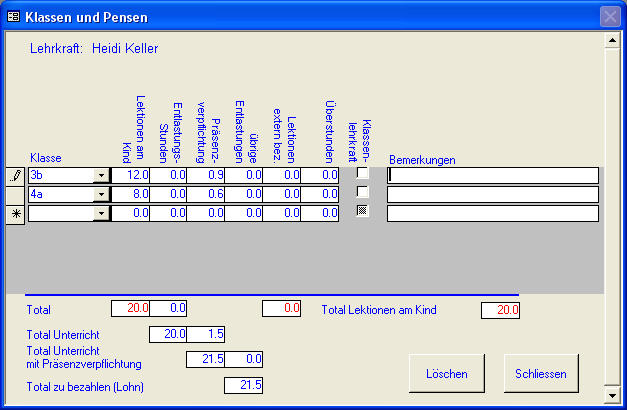Click the scrollbar up arrow
The width and height of the screenshot is (627, 410).
(x=612, y=41)
